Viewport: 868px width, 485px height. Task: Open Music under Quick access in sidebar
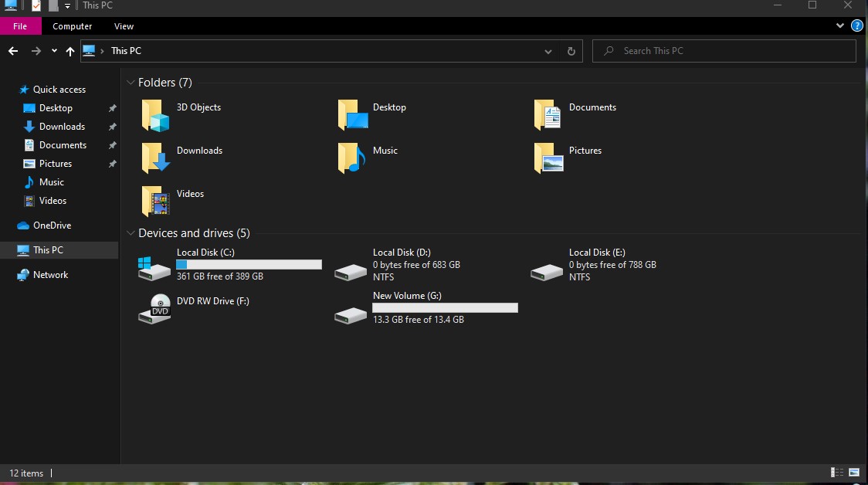(52, 182)
